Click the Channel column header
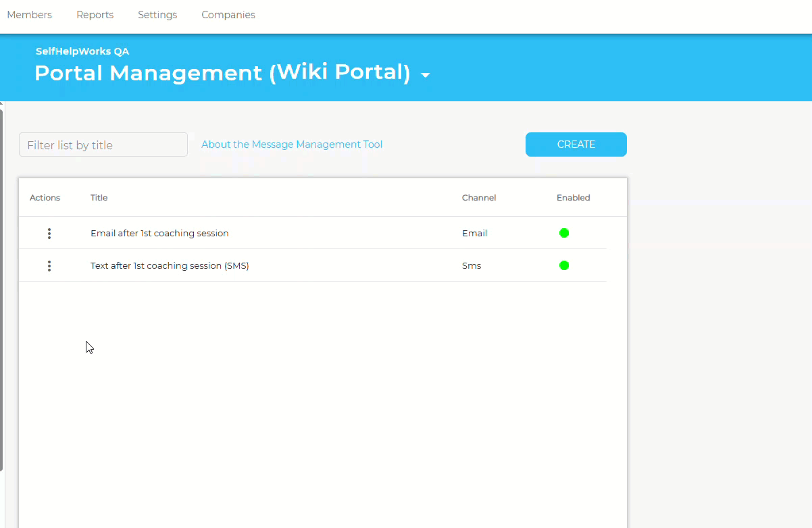Image resolution: width=812 pixels, height=528 pixels. 479,198
